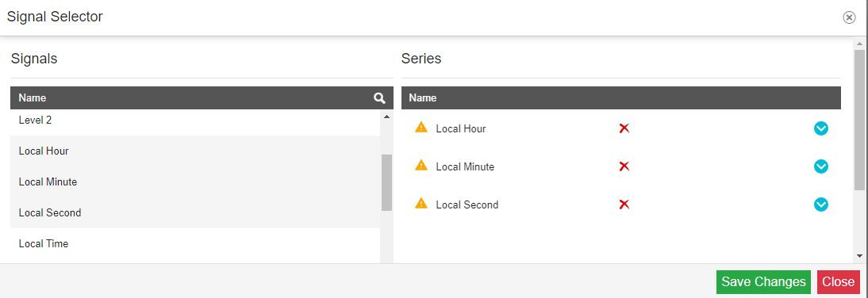The image size is (868, 298).
Task: Expand Local Hour series options chevron
Action: (820, 128)
